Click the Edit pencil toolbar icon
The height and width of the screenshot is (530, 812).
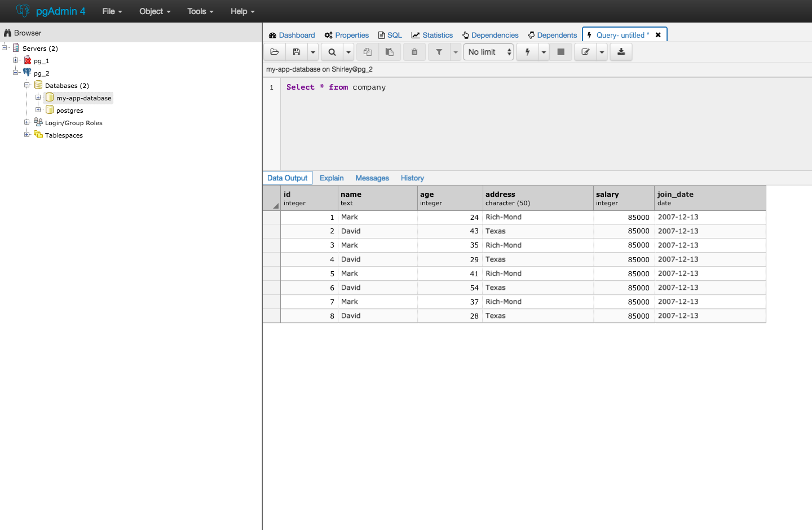pos(585,52)
